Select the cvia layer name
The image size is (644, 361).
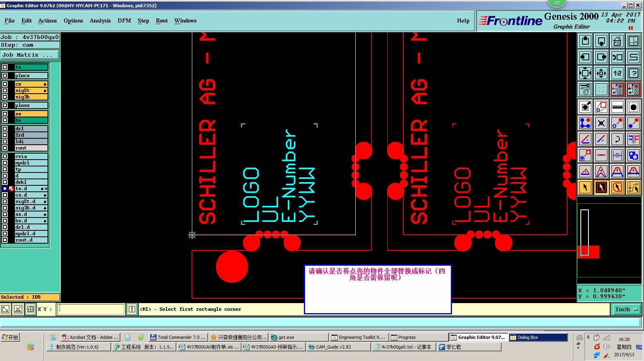point(31,156)
